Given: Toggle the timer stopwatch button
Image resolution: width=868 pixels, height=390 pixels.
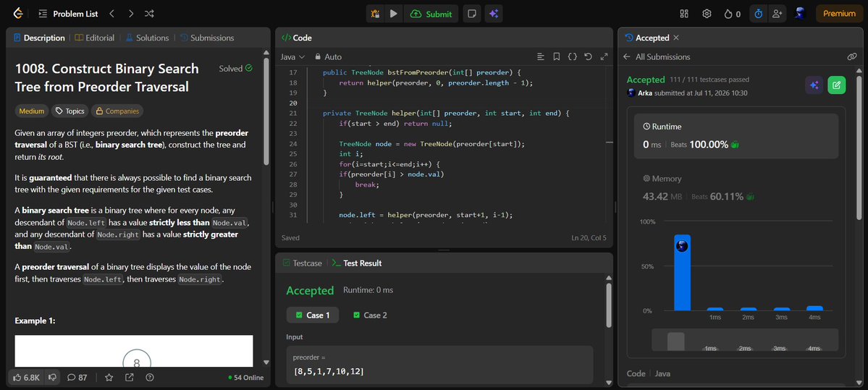Looking at the screenshot, I should (758, 14).
